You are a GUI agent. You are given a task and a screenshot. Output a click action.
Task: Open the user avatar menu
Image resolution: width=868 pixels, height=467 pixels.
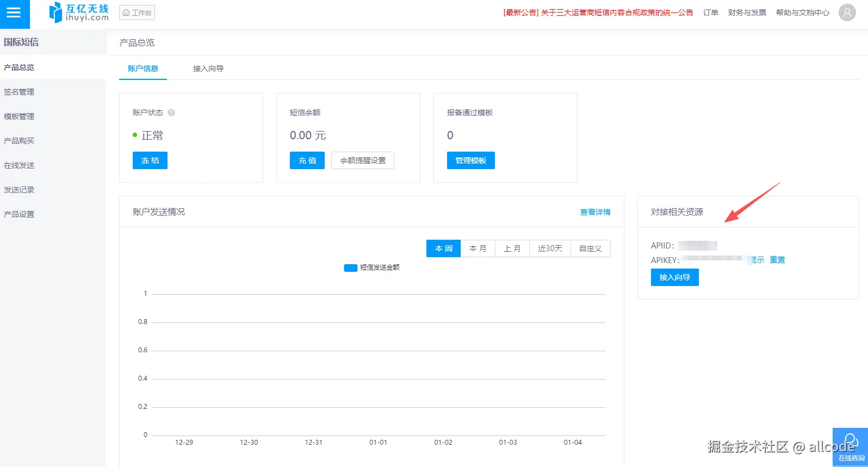[x=847, y=13]
